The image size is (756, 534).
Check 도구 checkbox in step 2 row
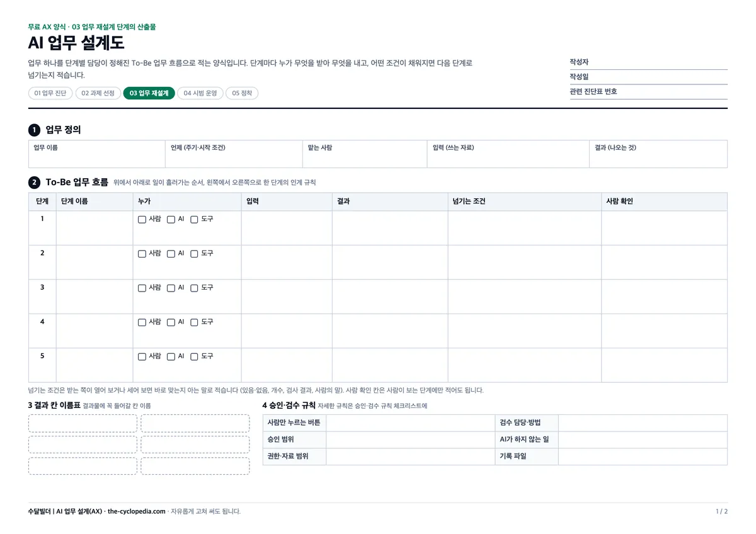[194, 254]
